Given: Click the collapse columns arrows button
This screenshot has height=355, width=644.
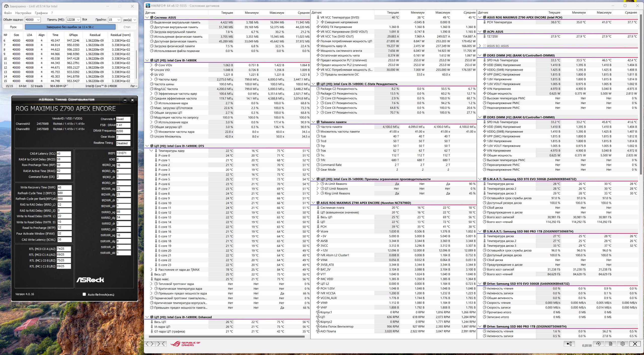Looking at the screenshot, I should tap(161, 344).
